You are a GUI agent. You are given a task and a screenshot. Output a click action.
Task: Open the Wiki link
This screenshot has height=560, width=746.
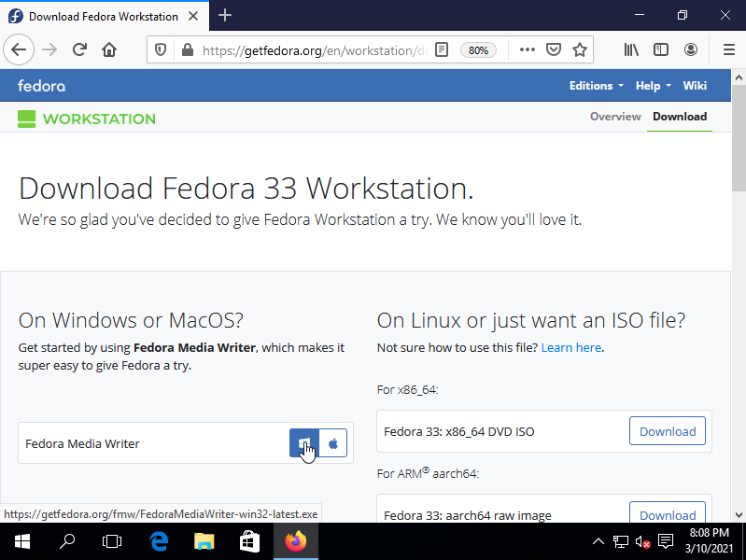pyautogui.click(x=695, y=86)
